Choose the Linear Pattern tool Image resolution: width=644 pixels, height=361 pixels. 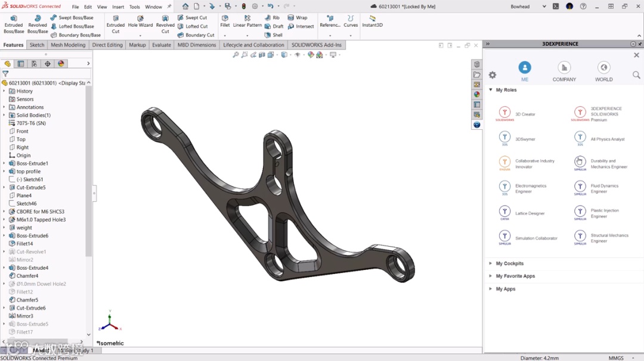247,21
